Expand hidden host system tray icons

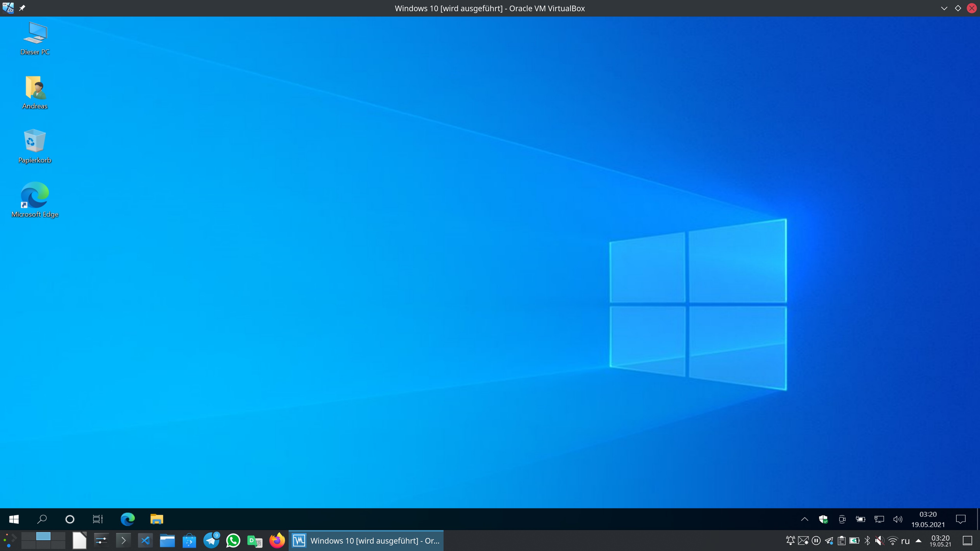[x=918, y=541]
